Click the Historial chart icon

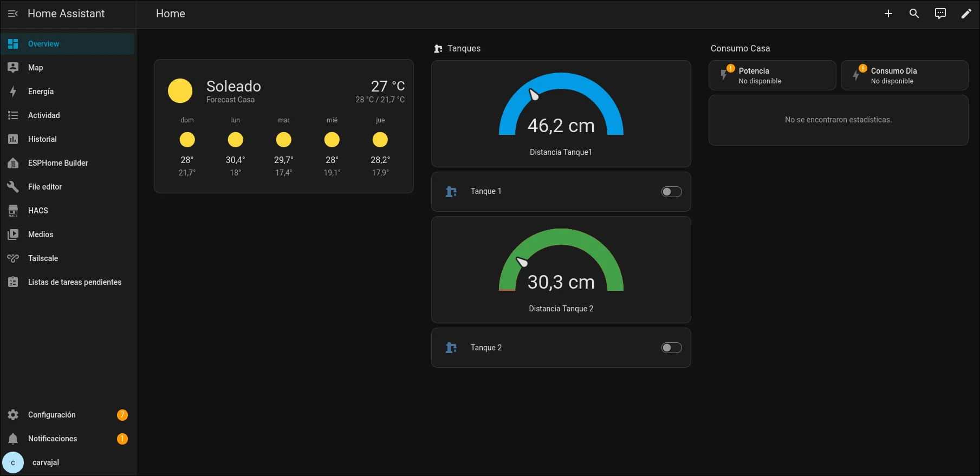pyautogui.click(x=13, y=139)
